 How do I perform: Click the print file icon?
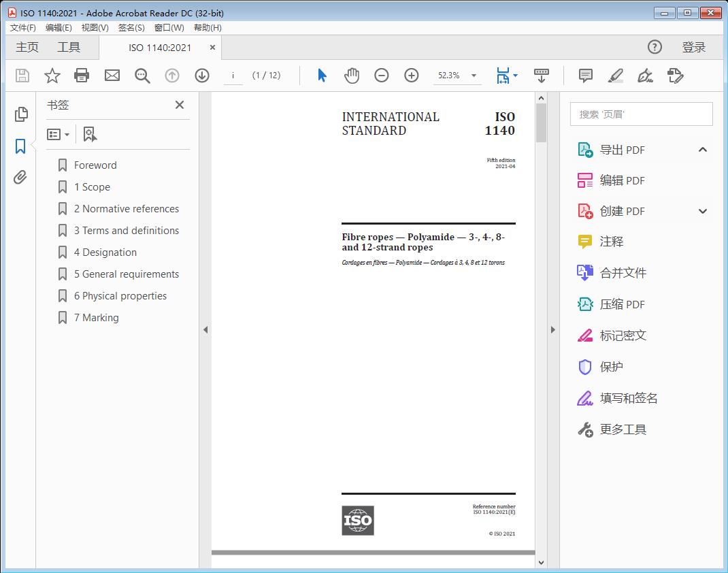(82, 76)
